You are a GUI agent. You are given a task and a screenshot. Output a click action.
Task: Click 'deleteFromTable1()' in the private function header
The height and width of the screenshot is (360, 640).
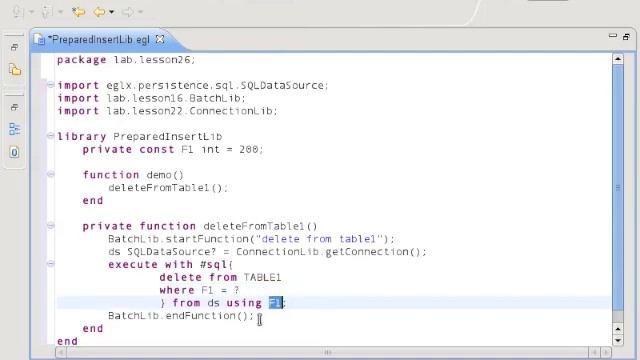tap(260, 226)
